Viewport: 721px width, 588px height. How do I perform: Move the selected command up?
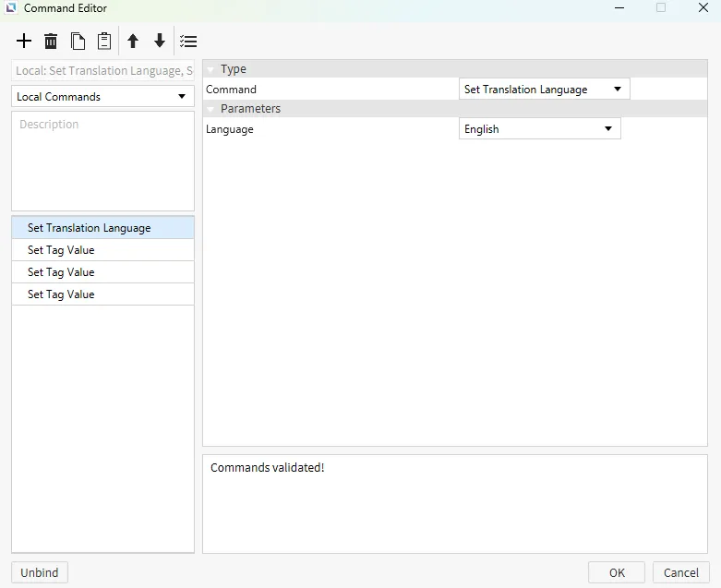(133, 42)
